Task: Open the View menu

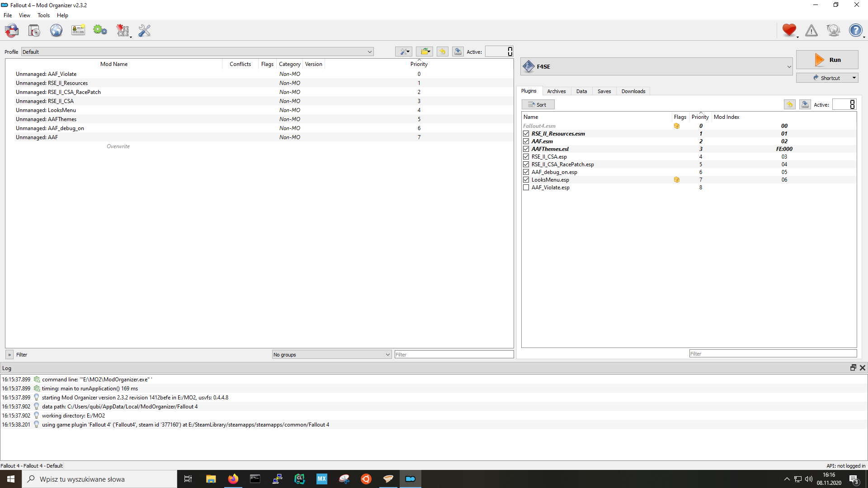Action: coord(24,15)
